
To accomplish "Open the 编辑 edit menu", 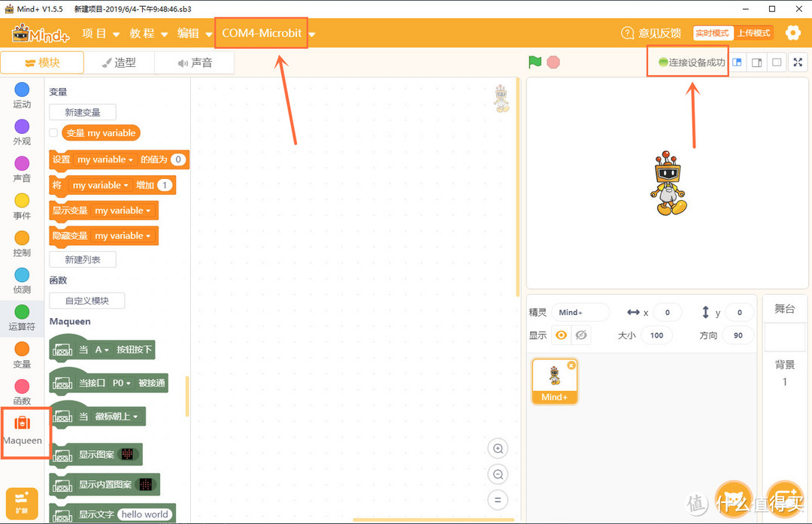I will click(x=195, y=34).
